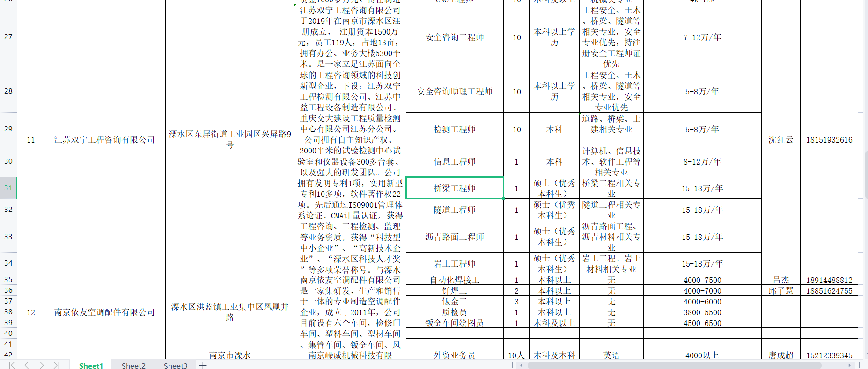Select phone number cell 18151932616
868x369 pixels.
click(x=829, y=139)
